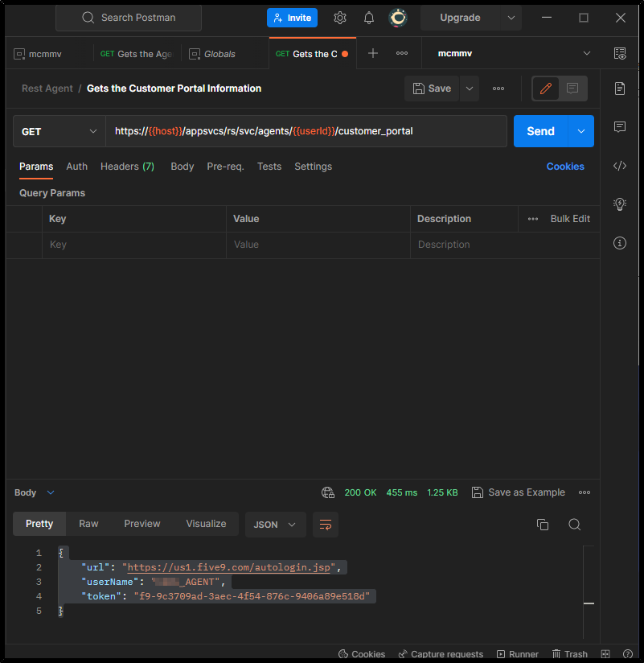Click the request URL field
The height and width of the screenshot is (663, 644).
coord(306,131)
